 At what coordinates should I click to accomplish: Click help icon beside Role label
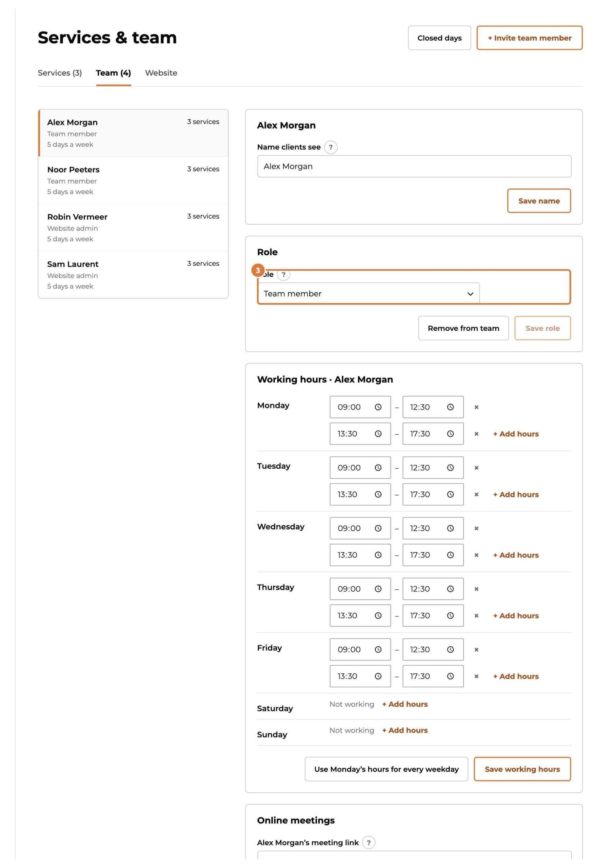pos(283,274)
